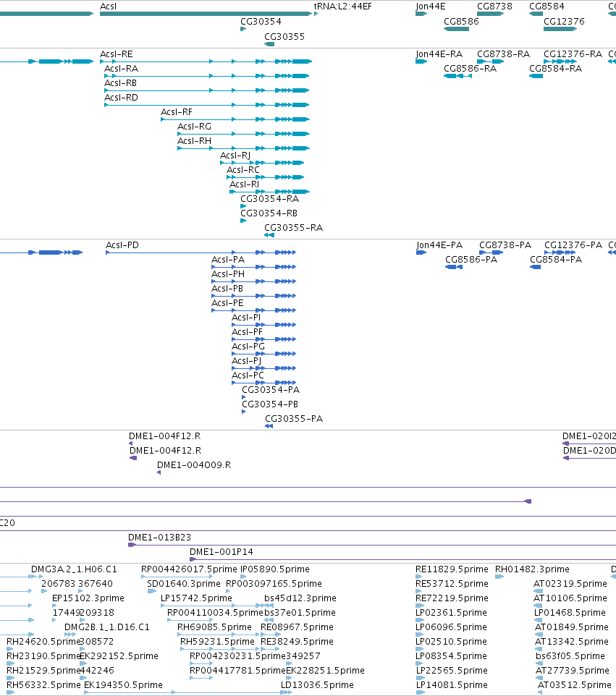Click protein Acsl-PB

click(x=227, y=289)
